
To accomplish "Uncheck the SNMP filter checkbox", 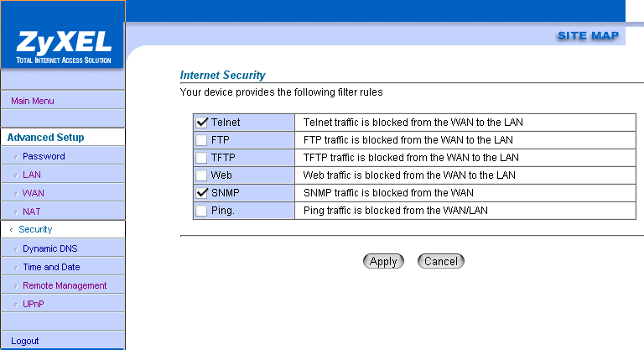I will (x=201, y=192).
